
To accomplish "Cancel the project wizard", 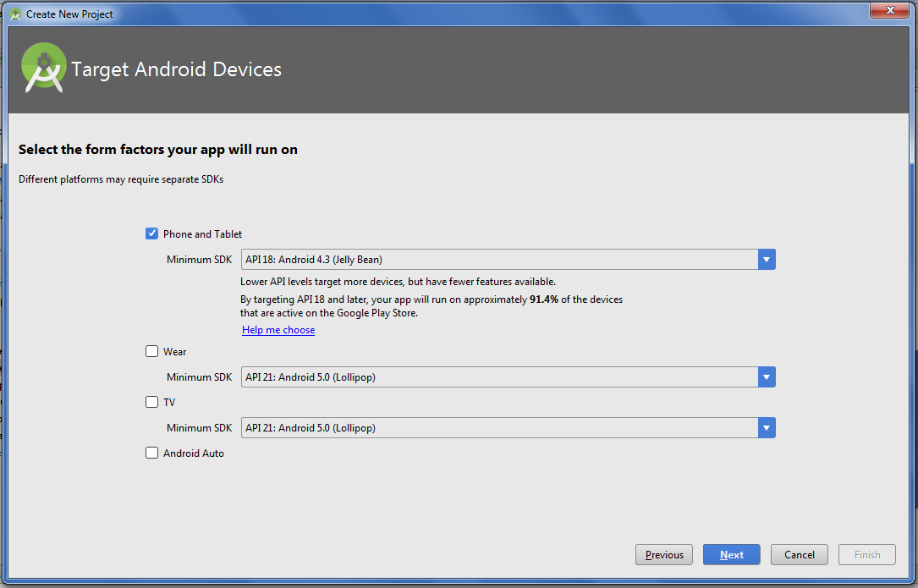I will point(800,555).
